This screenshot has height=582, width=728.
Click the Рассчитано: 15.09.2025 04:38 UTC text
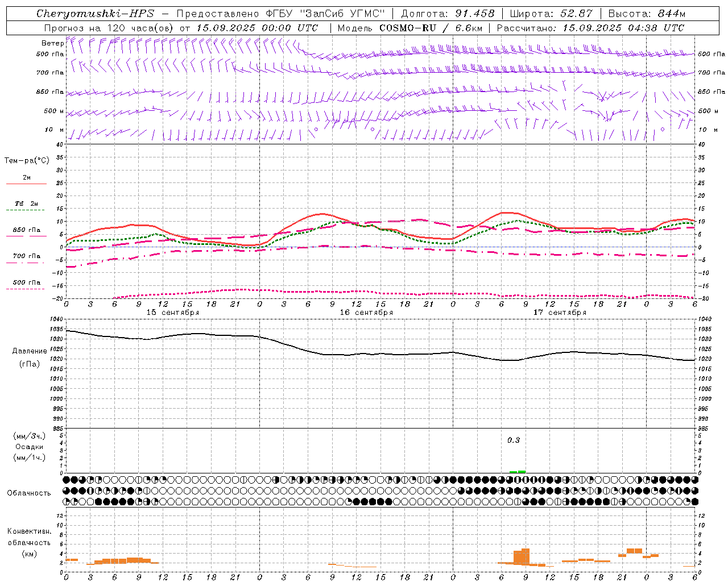click(590, 28)
